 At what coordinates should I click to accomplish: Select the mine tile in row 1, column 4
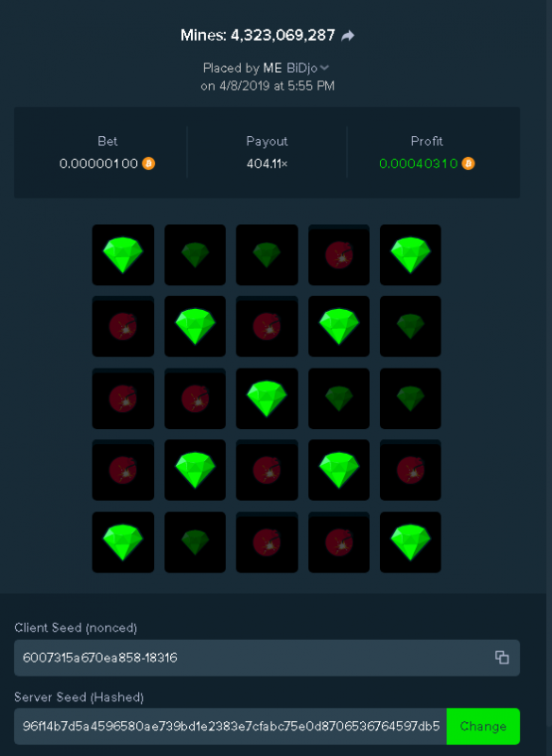pyautogui.click(x=338, y=254)
